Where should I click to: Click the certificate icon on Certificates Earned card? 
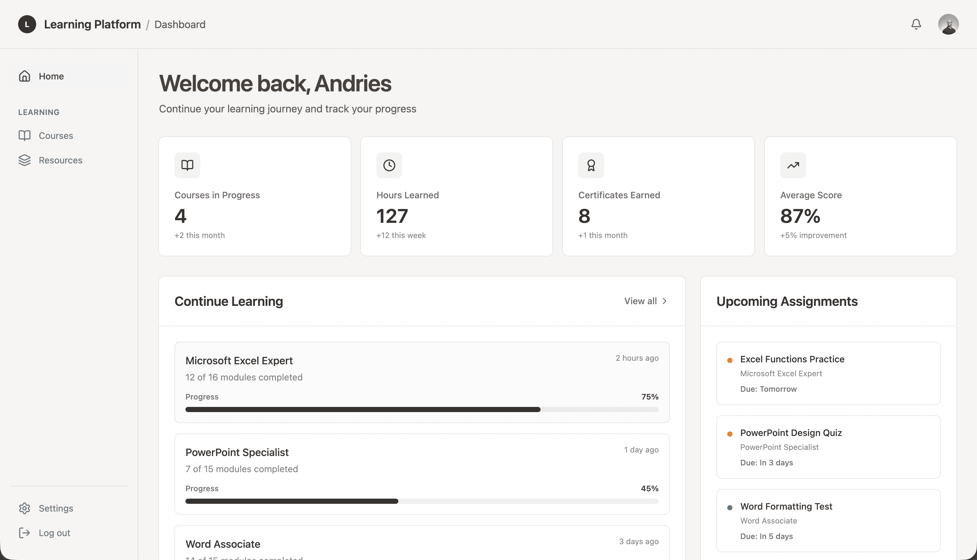[x=591, y=165]
